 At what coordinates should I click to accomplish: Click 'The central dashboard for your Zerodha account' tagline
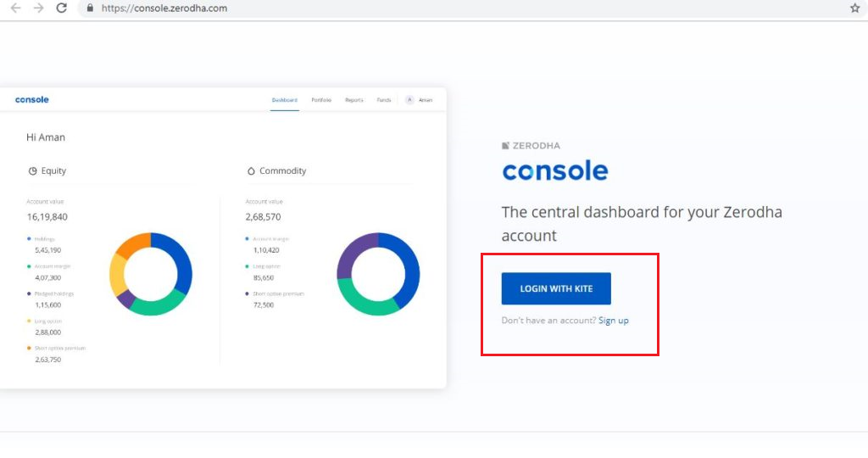642,224
